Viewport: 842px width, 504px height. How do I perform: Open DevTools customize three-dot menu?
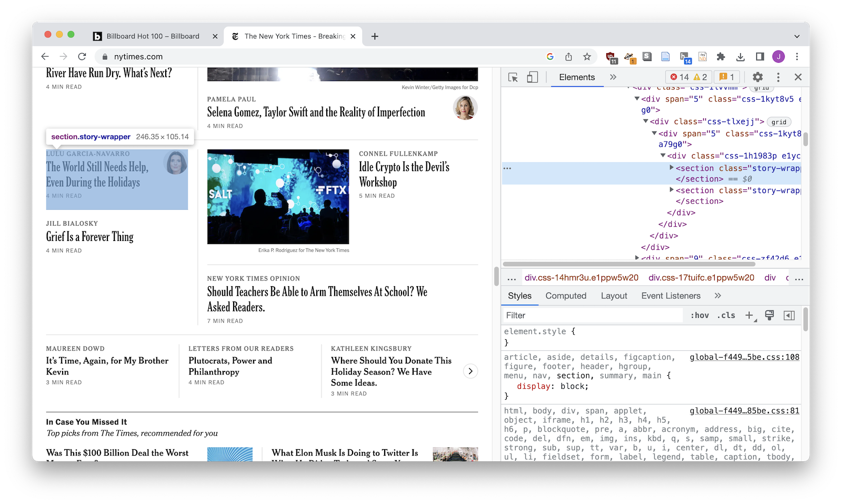tap(778, 77)
